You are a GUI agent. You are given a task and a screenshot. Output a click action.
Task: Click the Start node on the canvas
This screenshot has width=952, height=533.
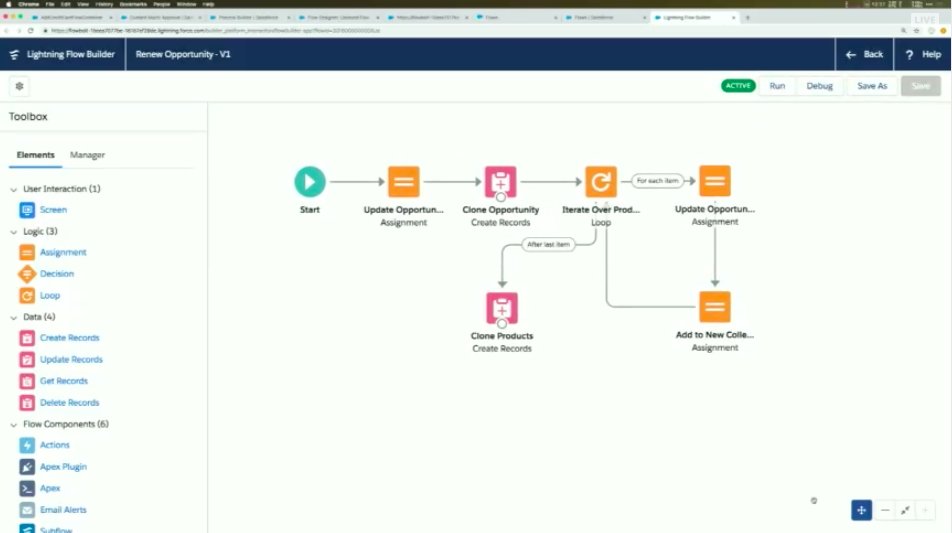[310, 182]
